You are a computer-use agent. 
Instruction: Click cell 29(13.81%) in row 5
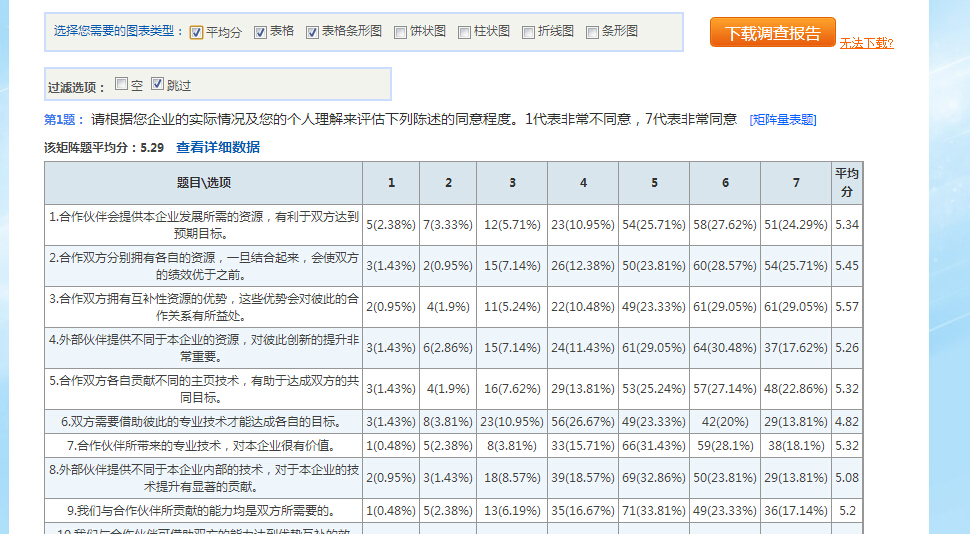coord(583,389)
